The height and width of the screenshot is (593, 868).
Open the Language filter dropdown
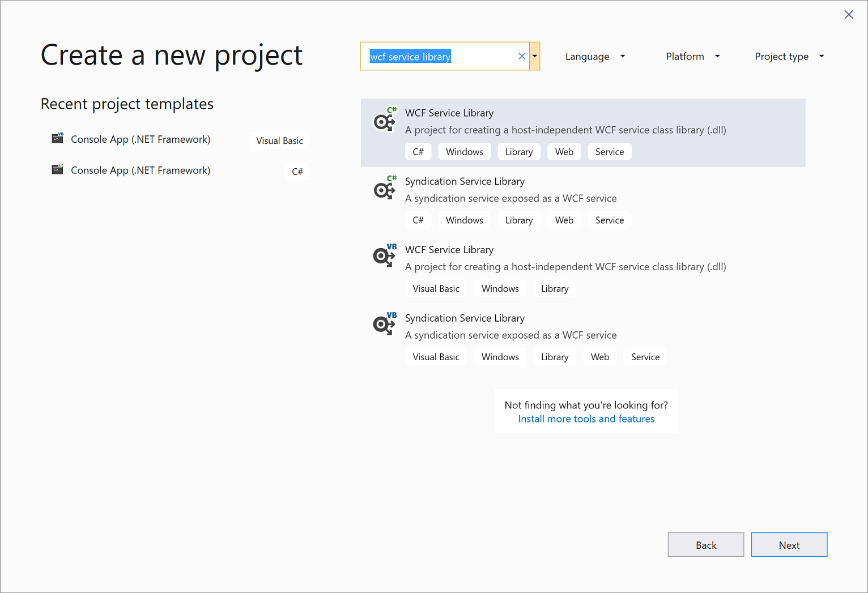tap(594, 56)
